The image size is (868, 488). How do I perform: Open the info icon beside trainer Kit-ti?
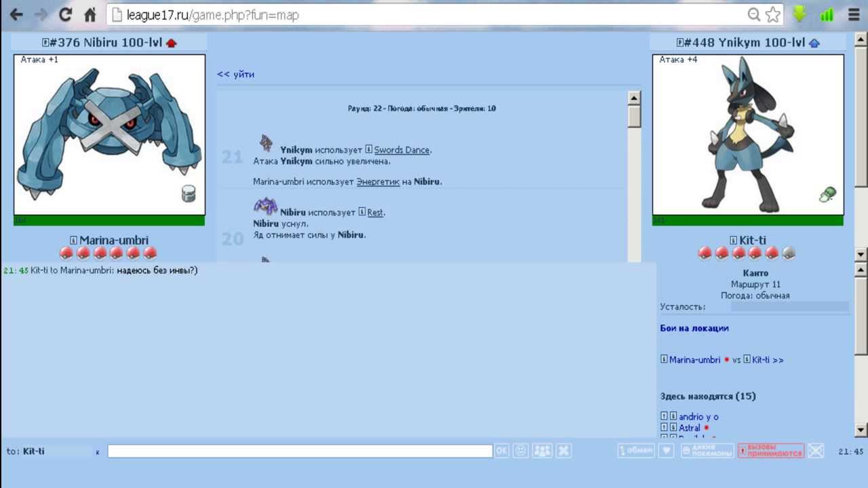tap(733, 240)
